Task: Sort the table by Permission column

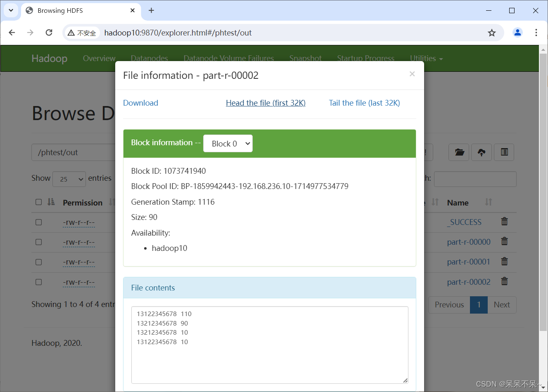Action: 83,203
